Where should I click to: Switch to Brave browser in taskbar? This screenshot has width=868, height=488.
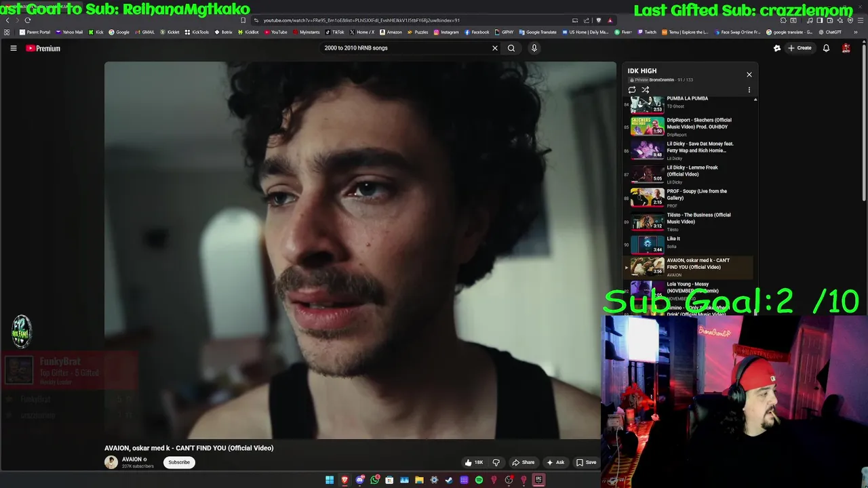click(344, 480)
